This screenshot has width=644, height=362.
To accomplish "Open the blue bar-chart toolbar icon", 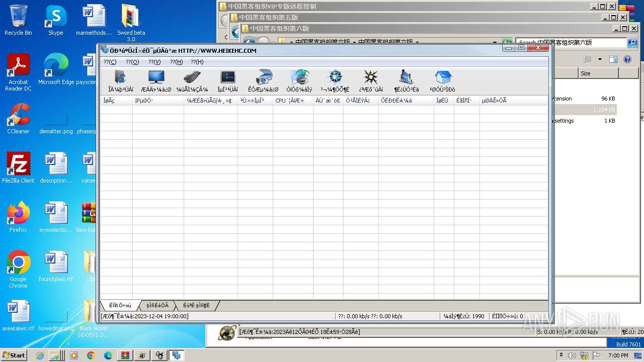I will point(406,81).
